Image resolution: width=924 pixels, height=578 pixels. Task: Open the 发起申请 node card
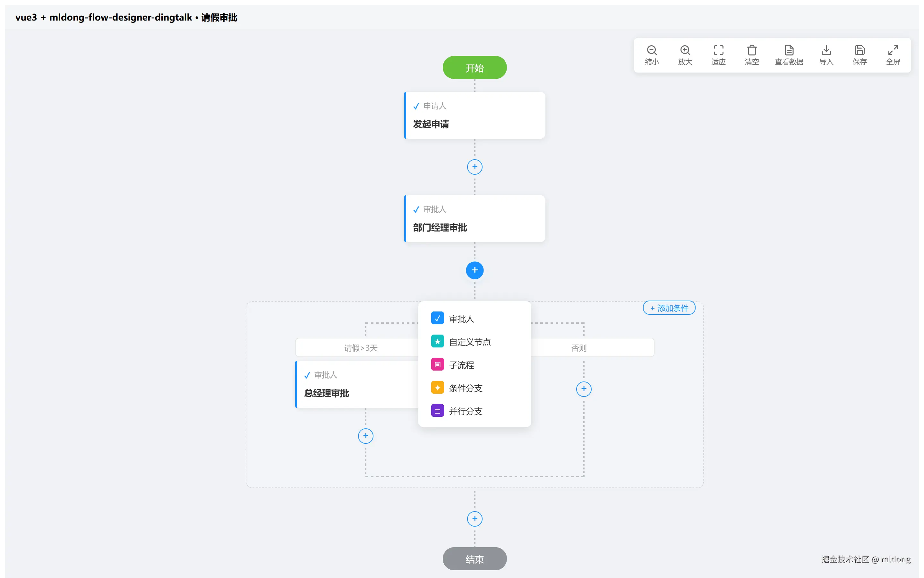coord(475,115)
